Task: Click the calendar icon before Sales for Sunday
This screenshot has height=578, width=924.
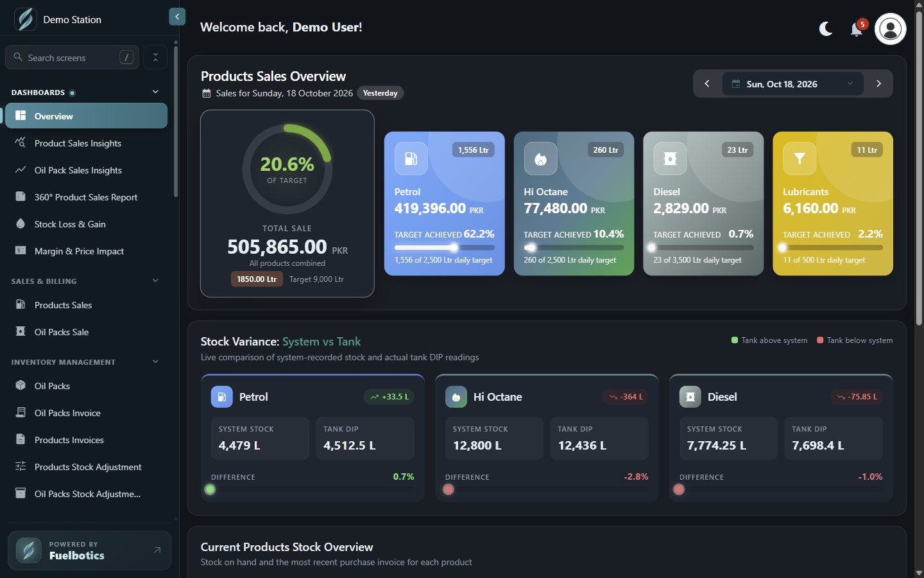Action: pyautogui.click(x=206, y=93)
